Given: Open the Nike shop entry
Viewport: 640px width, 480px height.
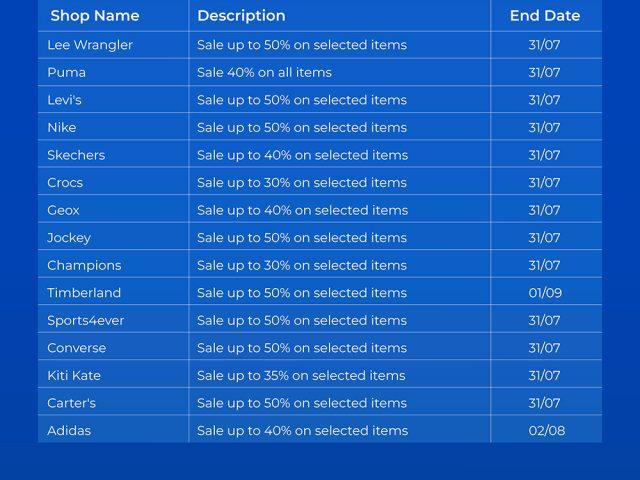Looking at the screenshot, I should pos(62,128).
